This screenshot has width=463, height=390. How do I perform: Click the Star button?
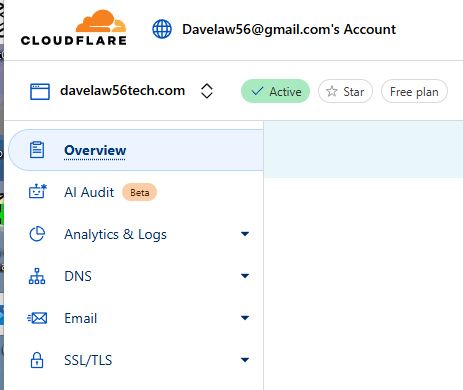click(345, 91)
